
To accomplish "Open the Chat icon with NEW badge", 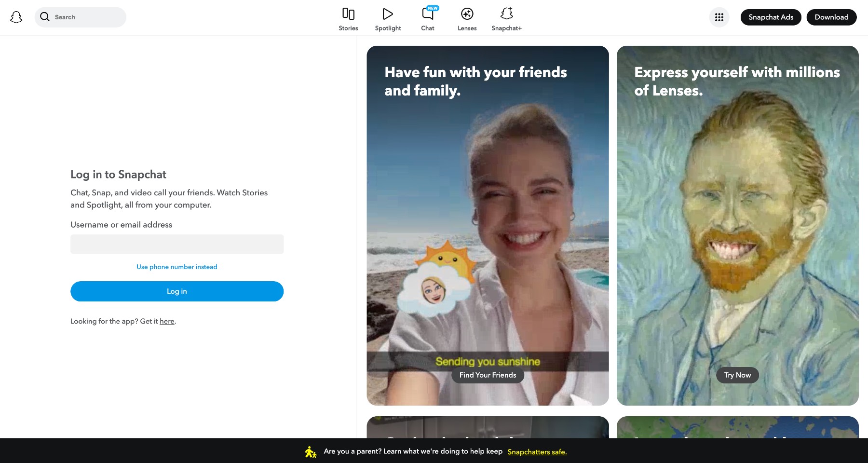I will coord(428,14).
